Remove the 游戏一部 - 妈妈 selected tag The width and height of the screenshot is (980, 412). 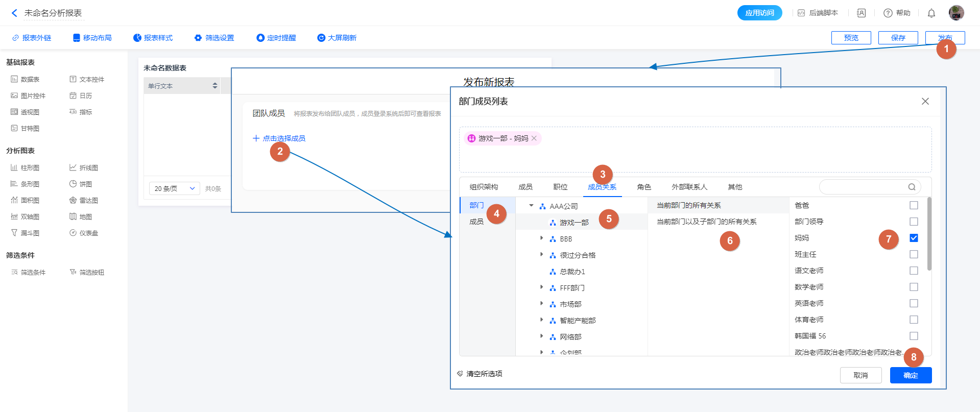point(534,138)
